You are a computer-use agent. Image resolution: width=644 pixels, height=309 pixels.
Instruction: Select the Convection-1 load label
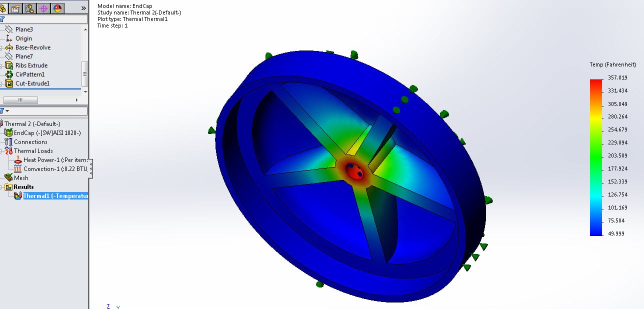[x=55, y=169]
